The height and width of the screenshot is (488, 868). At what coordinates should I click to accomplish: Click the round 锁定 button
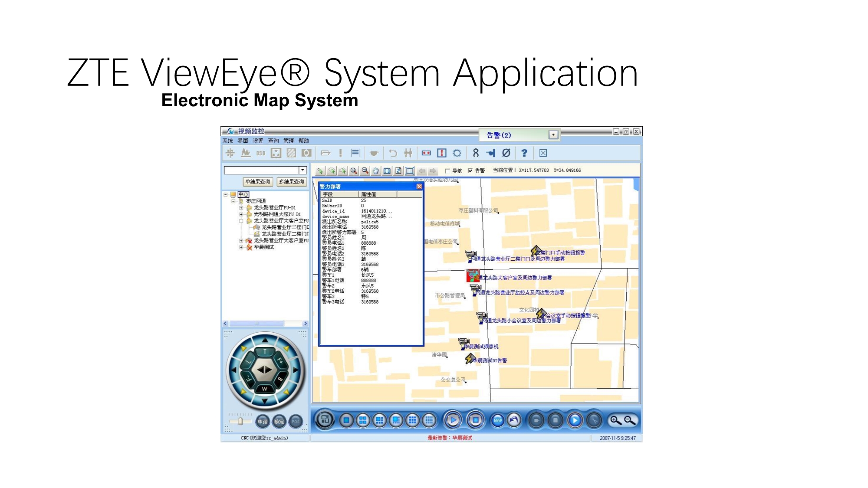279,421
